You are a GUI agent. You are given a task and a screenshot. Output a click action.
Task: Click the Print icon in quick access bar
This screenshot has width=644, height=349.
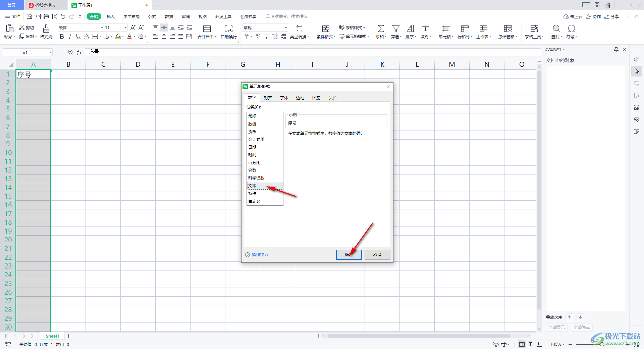[x=46, y=16]
